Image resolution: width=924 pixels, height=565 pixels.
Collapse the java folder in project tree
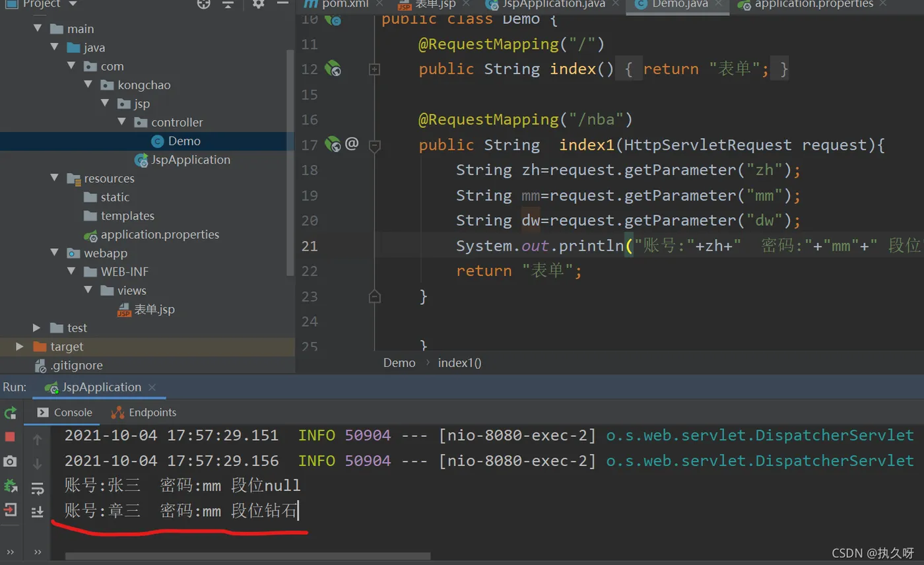point(55,48)
